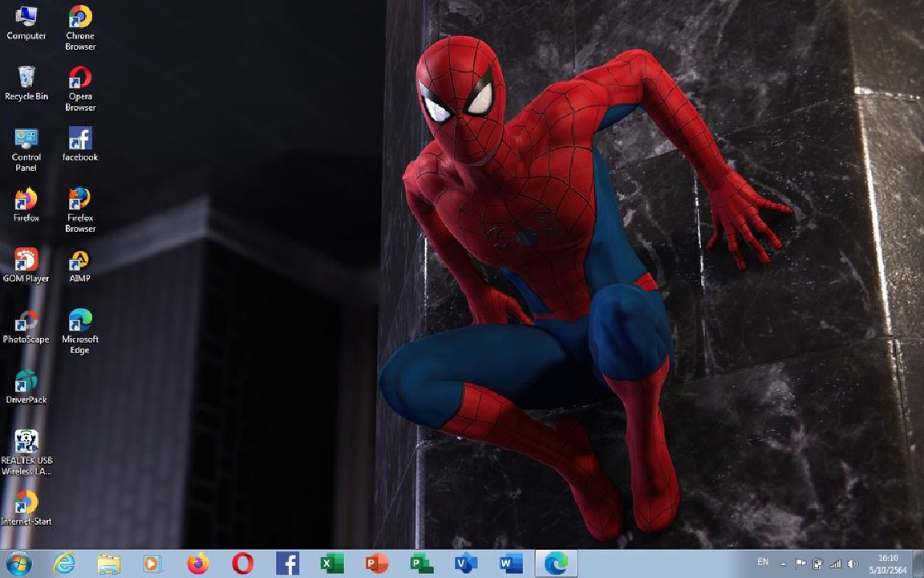Select the facebook desktop shortcut

pos(80,144)
